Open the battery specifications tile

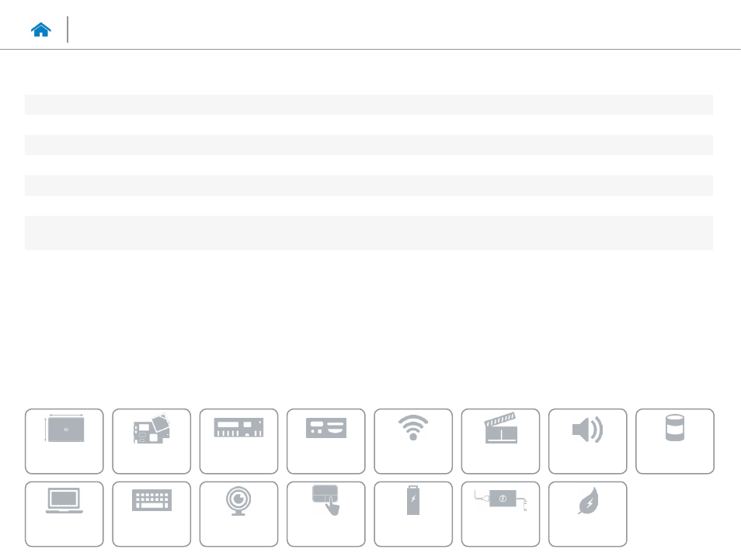(413, 514)
